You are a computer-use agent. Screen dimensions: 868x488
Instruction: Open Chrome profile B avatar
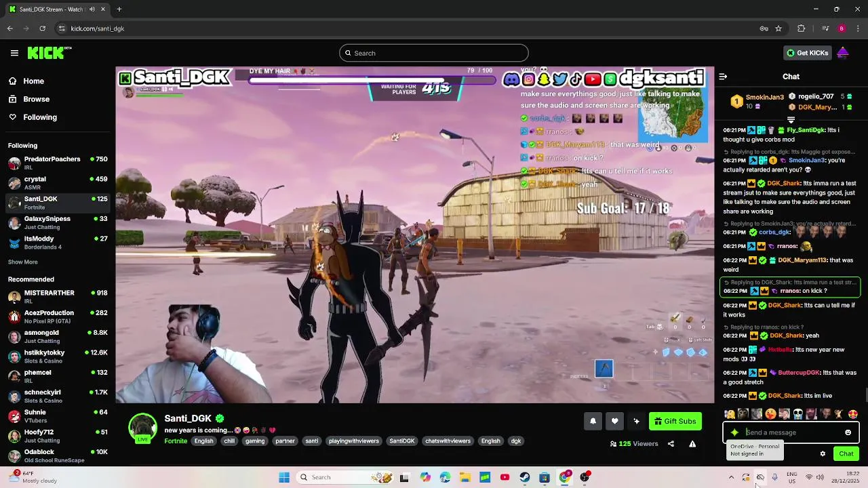coord(842,28)
